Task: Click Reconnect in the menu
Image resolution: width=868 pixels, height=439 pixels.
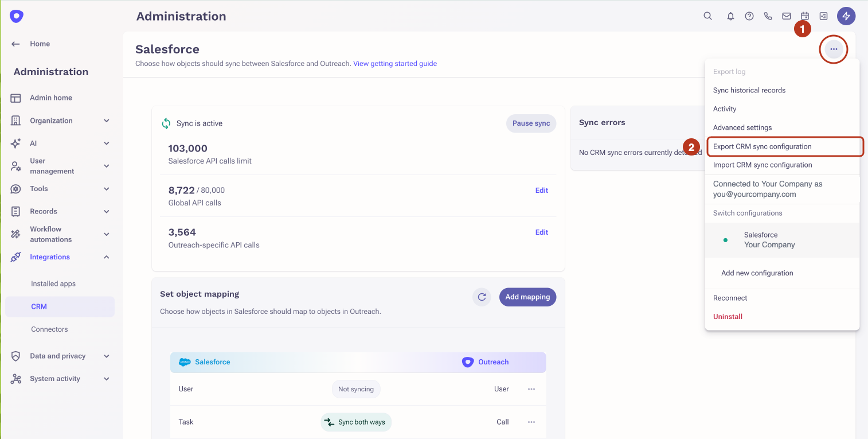Action: click(x=782, y=298)
